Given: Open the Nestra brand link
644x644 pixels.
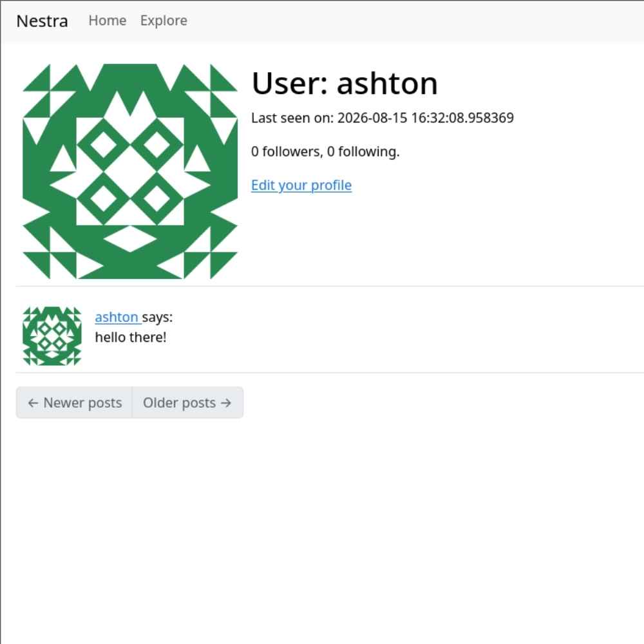Looking at the screenshot, I should point(43,21).
